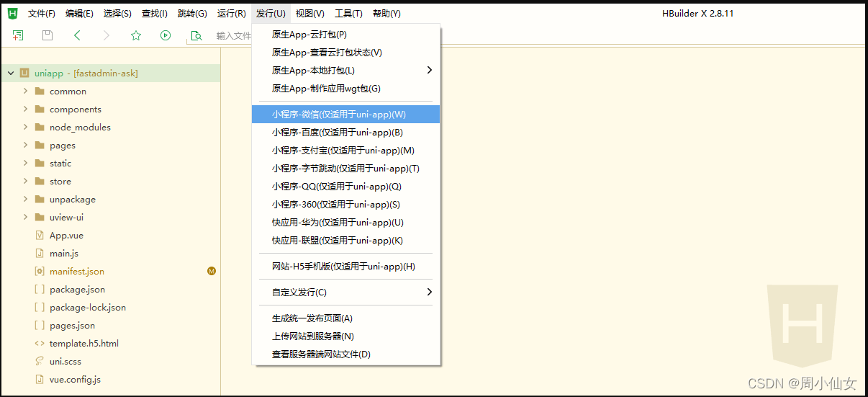Close the 发行(U) menu
Screen dimensions: 868x397
271,14
